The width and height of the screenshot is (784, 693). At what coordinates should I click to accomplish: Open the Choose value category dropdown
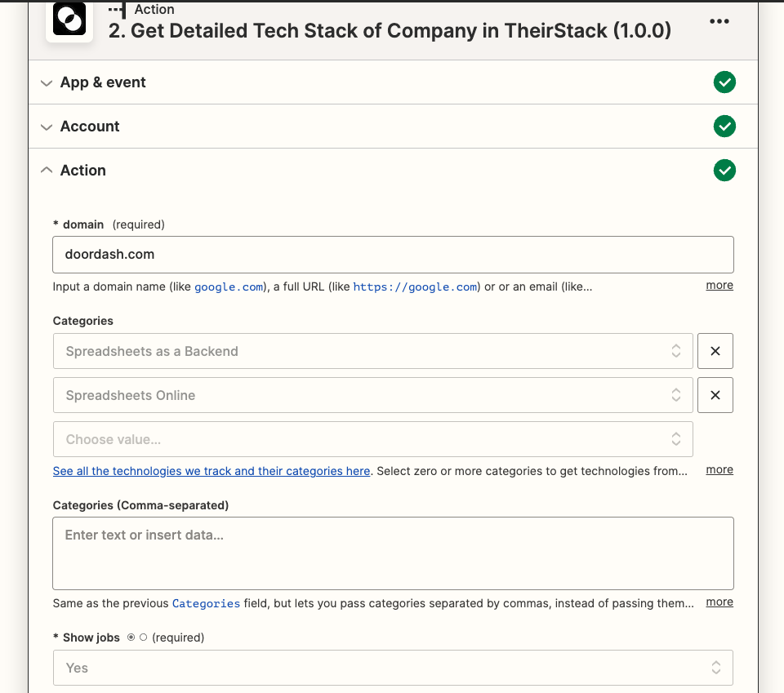372,439
